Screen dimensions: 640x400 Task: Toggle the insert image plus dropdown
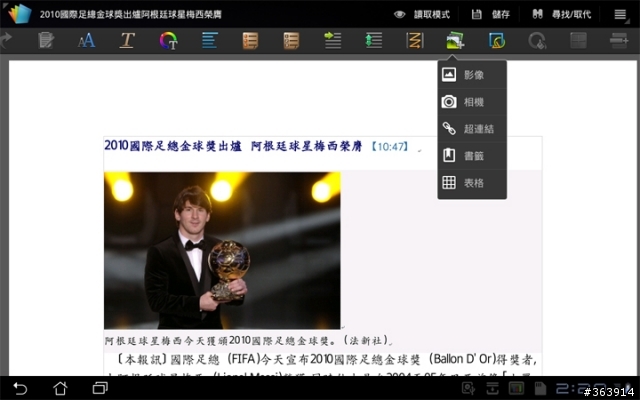pyautogui.click(x=455, y=40)
